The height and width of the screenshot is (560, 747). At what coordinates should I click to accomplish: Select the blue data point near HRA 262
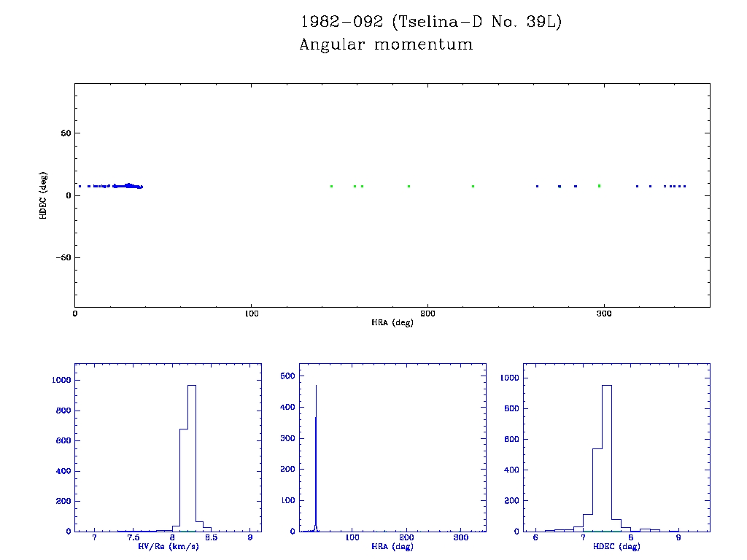click(537, 186)
